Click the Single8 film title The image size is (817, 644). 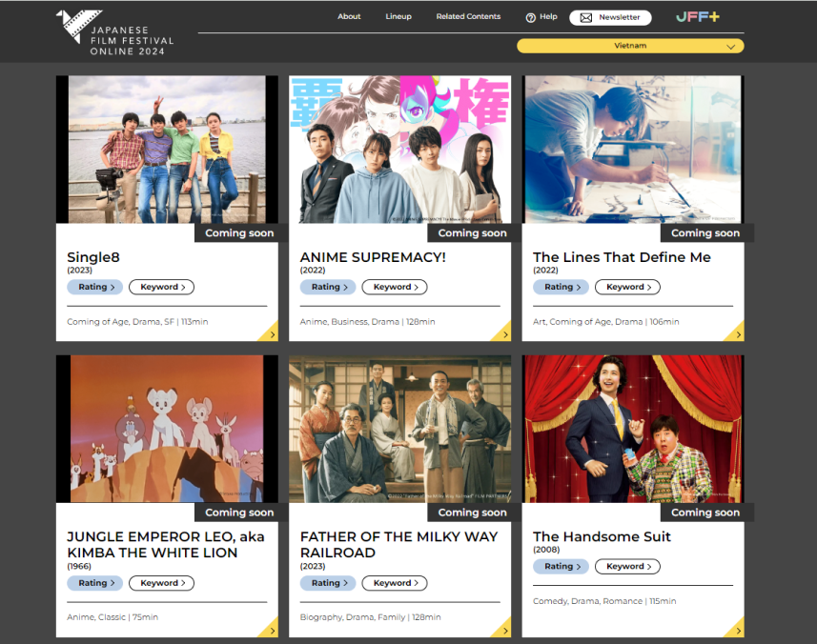pyautogui.click(x=93, y=258)
